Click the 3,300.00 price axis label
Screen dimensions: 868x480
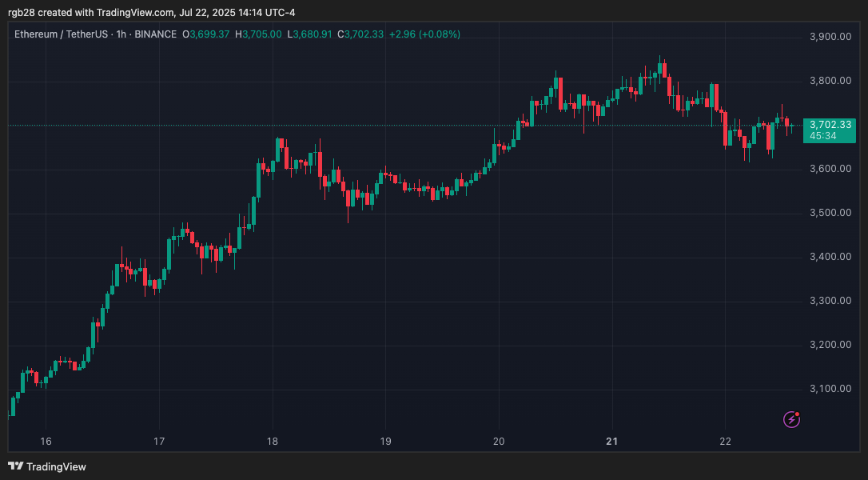point(830,301)
